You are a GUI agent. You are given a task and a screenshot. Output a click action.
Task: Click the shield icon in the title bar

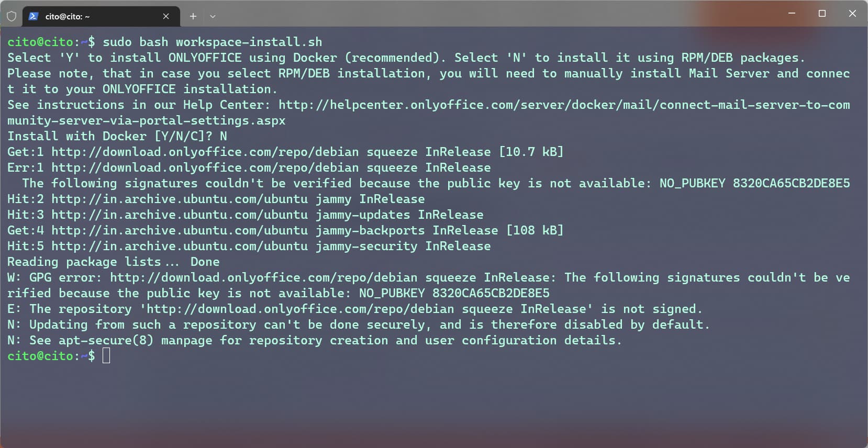[12, 16]
